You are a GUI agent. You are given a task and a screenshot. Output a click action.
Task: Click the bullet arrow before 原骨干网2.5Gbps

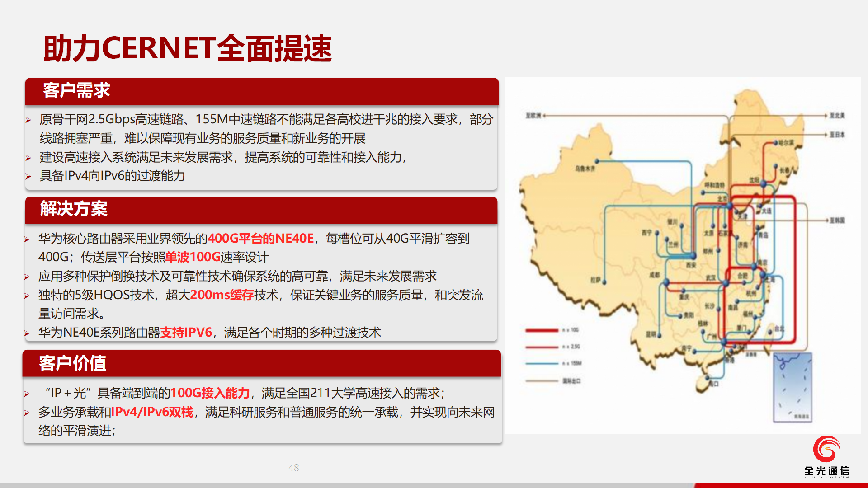[x=28, y=120]
